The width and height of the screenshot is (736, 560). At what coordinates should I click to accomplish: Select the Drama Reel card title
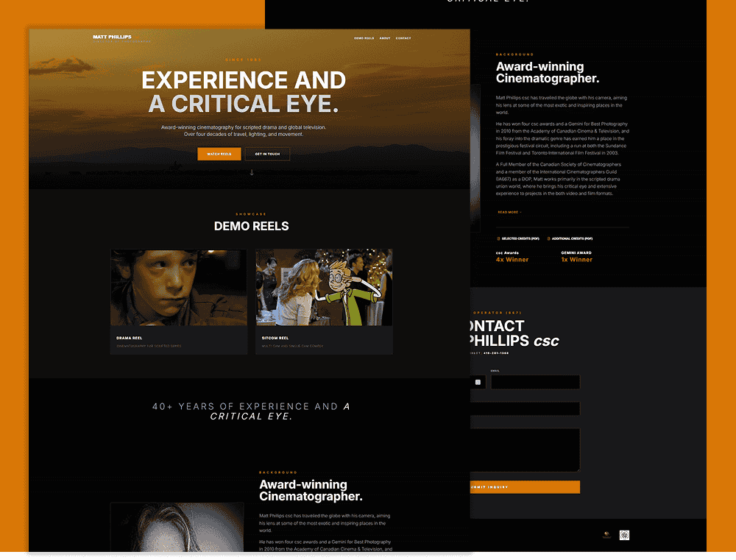pyautogui.click(x=129, y=338)
